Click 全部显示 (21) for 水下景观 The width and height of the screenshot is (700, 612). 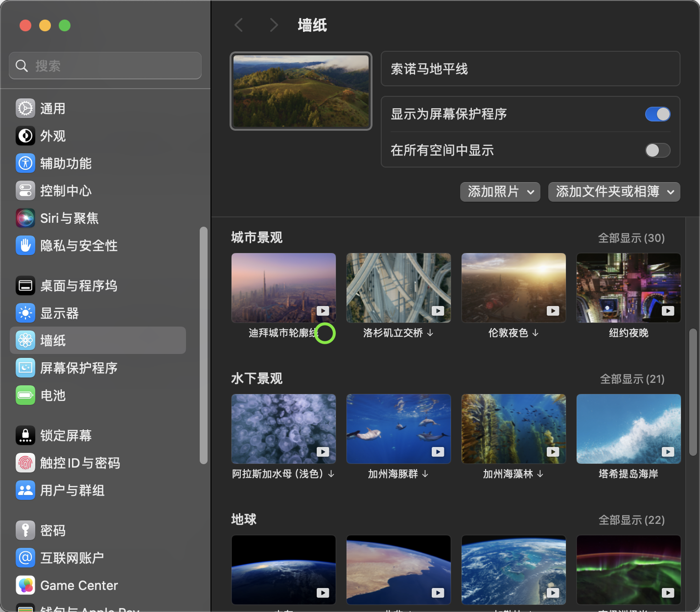[x=632, y=379]
